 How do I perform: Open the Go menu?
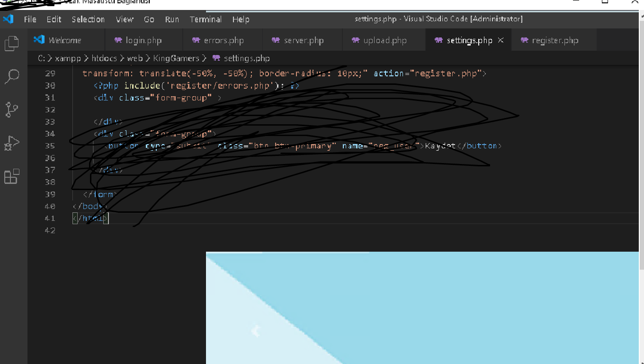click(x=149, y=19)
